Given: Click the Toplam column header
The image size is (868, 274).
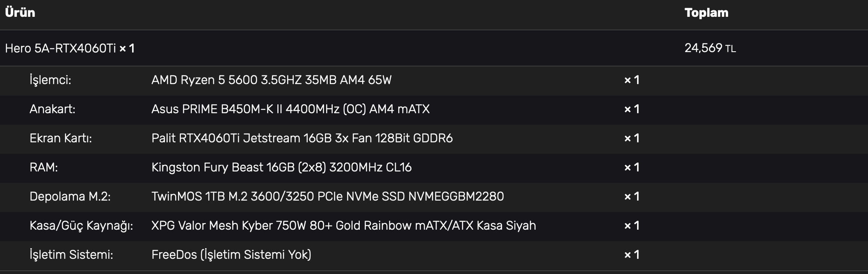Looking at the screenshot, I should coord(706,13).
